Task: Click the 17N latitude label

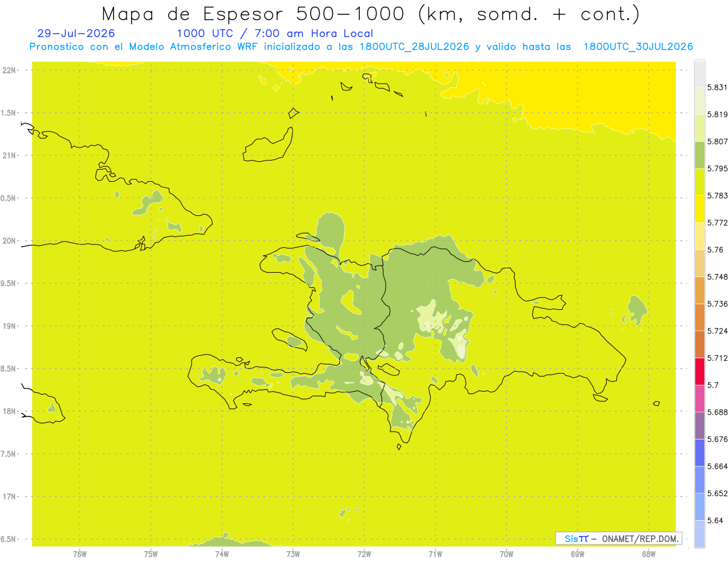Action: pos(10,497)
